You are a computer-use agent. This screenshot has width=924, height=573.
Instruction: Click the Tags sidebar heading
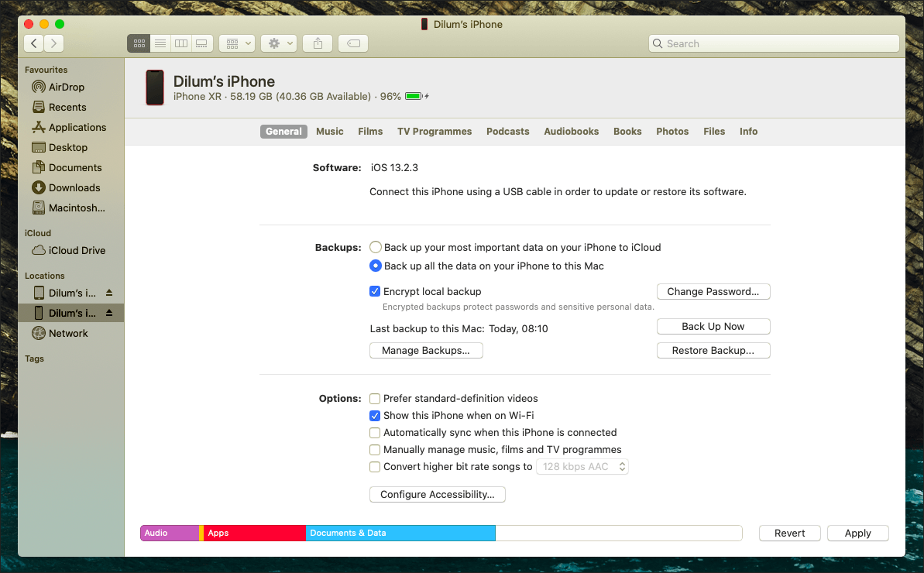click(34, 359)
